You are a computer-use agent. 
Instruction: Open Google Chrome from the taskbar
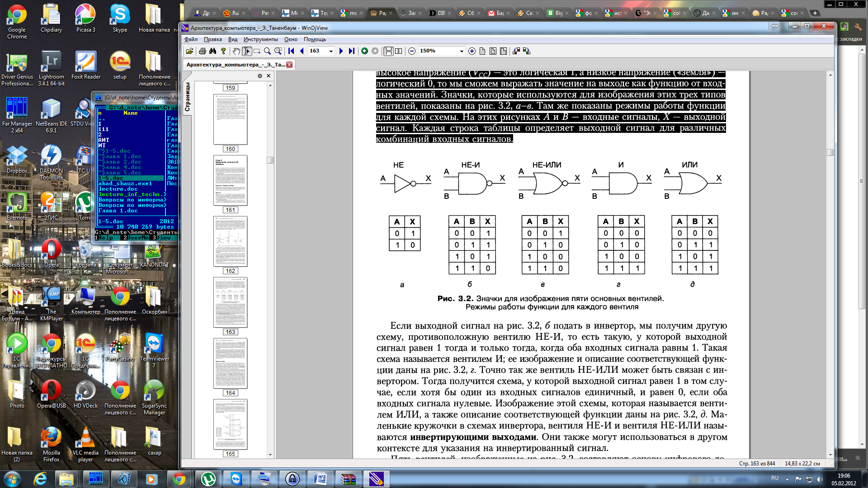(x=179, y=479)
